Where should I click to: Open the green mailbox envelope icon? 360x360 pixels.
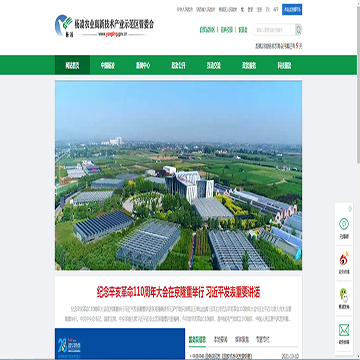pyautogui.click(x=344, y=330)
